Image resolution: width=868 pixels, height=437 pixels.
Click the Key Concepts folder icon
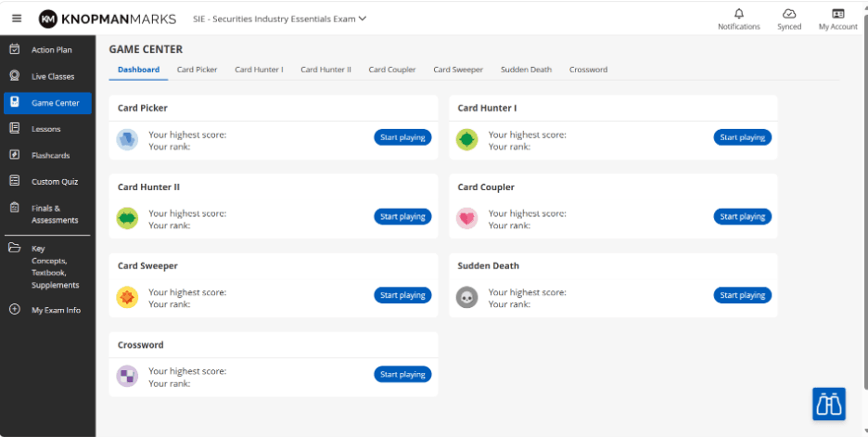point(15,248)
